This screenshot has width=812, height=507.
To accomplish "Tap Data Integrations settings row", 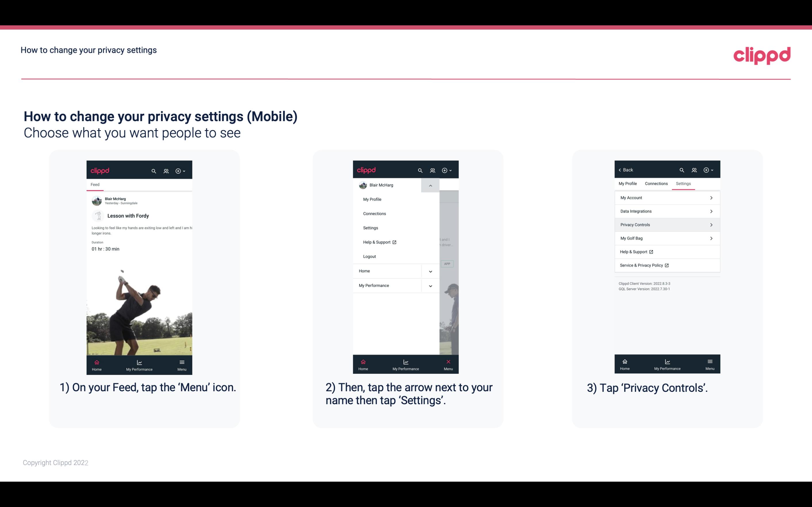I will click(x=667, y=211).
